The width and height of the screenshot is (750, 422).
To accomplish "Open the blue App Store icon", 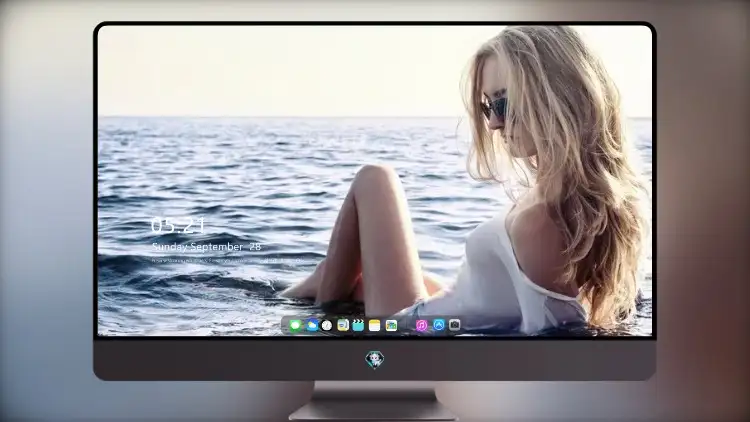I will pos(439,325).
